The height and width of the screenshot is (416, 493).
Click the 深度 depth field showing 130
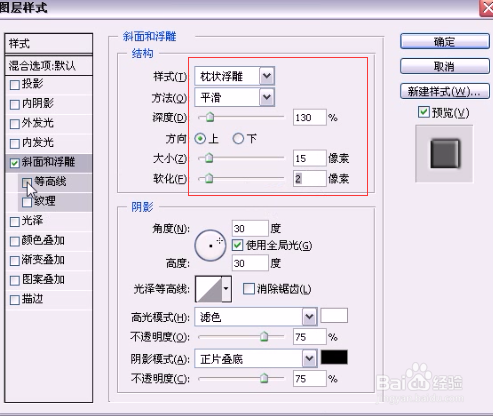(309, 118)
